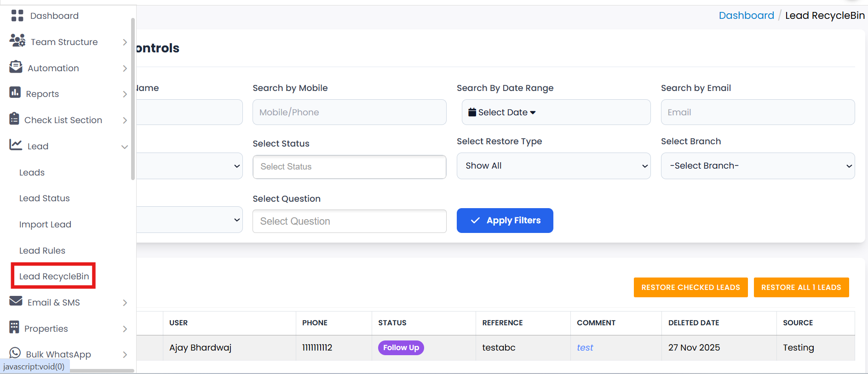This screenshot has width=868, height=374.
Task: Click the Properties building icon
Action: 14,328
